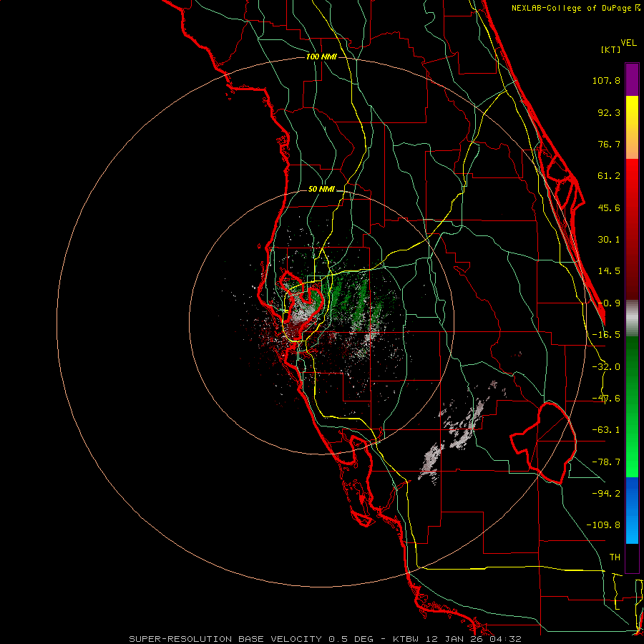Image resolution: width=644 pixels, height=644 pixels.
Task: Click the 50 NMI range ring label
Action: [x=321, y=190]
